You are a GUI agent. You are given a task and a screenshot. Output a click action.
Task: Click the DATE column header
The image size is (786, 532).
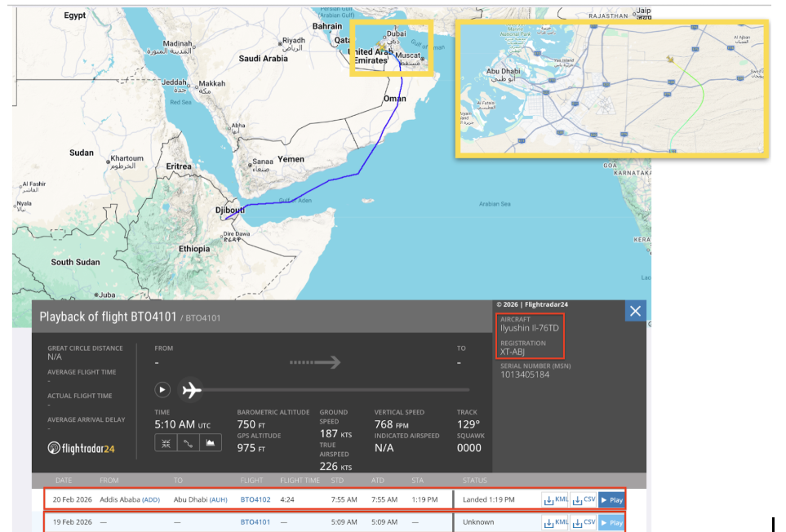tap(64, 481)
